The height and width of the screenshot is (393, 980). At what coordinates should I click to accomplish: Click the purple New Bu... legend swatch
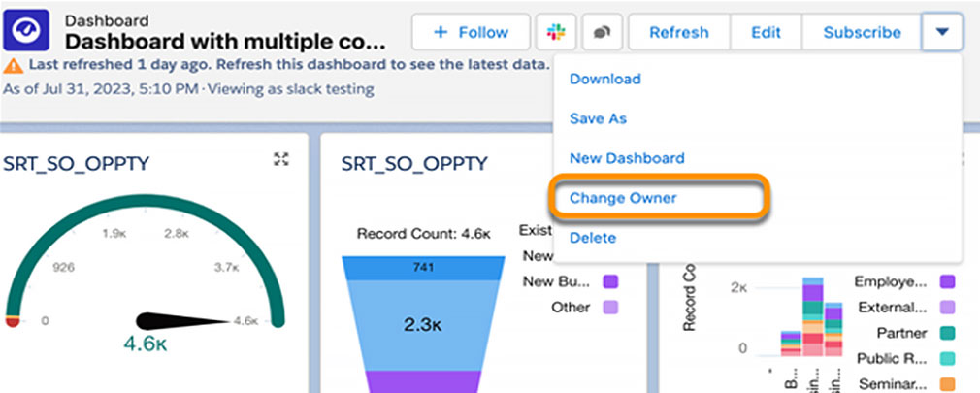610,282
